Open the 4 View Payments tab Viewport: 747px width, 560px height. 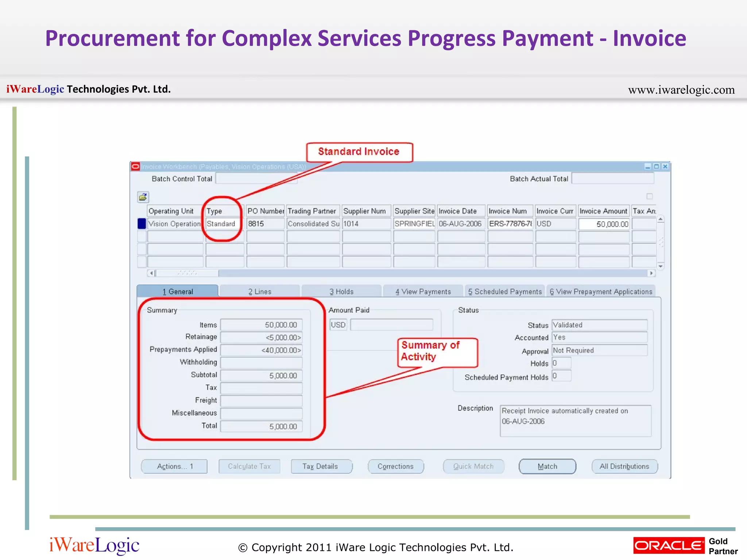[x=423, y=291]
